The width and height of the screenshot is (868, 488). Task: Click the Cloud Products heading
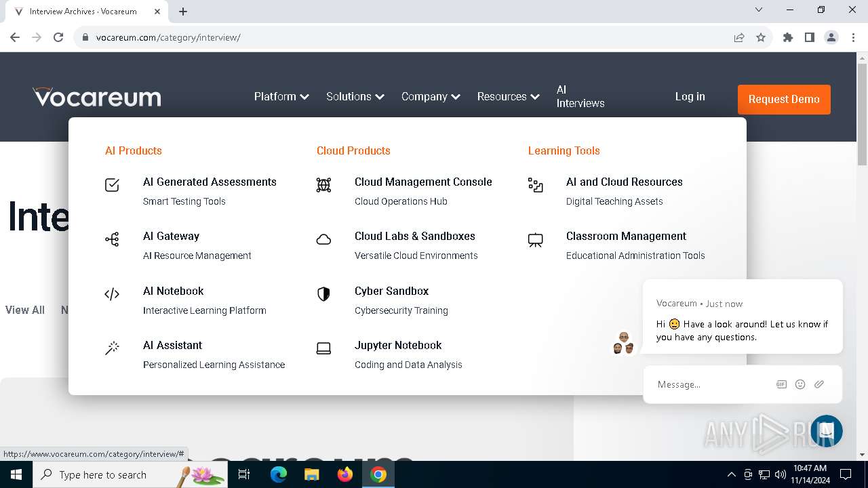point(353,150)
